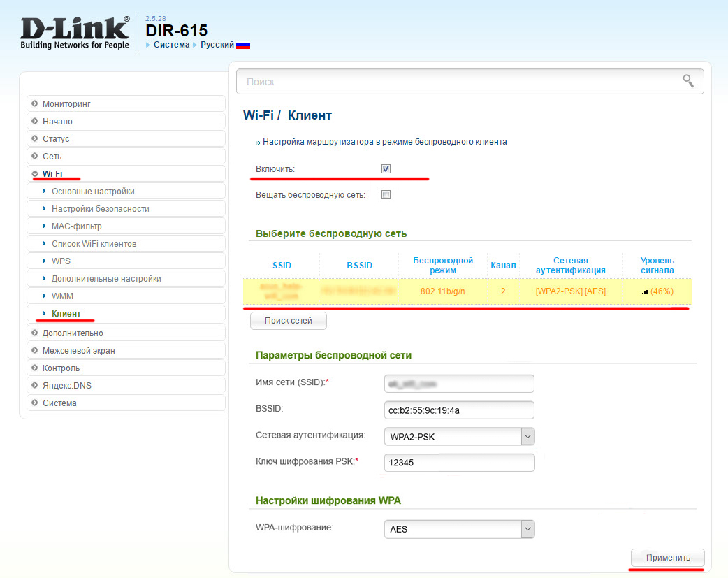Open the «WPA-шифрование» dropdown

click(x=526, y=529)
